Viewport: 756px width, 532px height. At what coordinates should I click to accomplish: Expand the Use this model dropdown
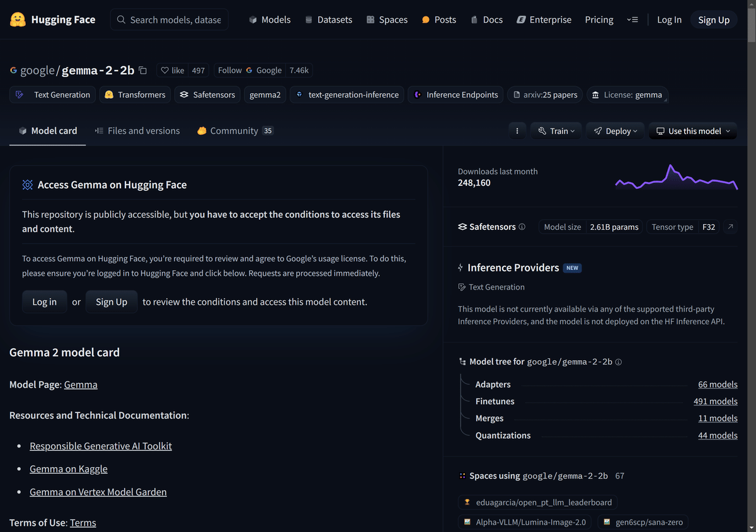(x=692, y=131)
